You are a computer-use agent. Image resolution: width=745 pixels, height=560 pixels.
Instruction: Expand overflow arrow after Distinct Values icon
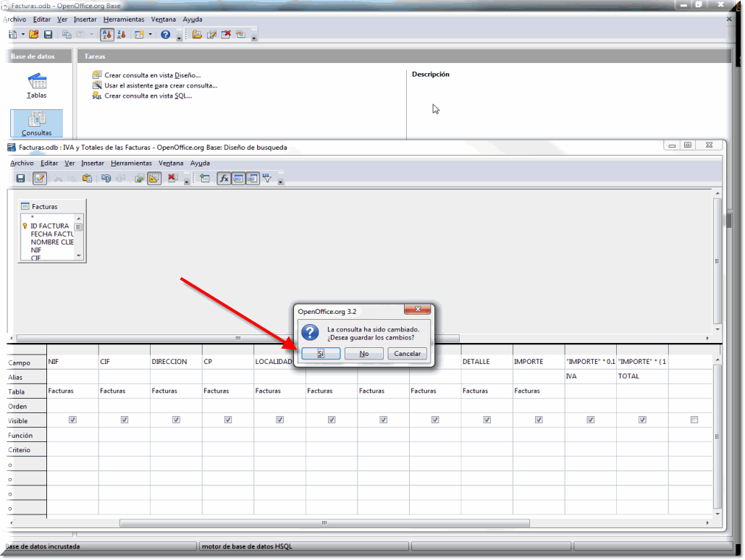pyautogui.click(x=281, y=181)
